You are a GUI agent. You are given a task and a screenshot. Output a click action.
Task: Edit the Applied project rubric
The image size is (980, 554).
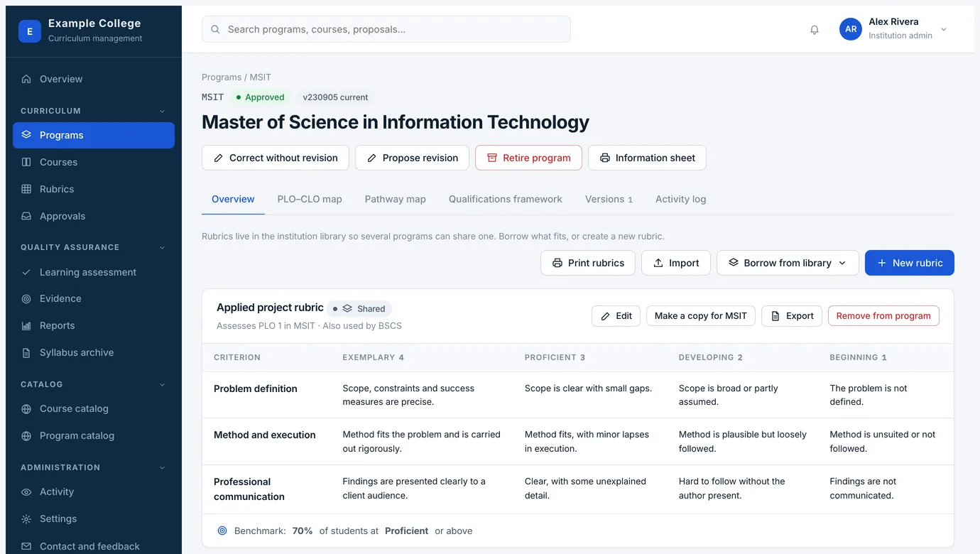coord(616,316)
